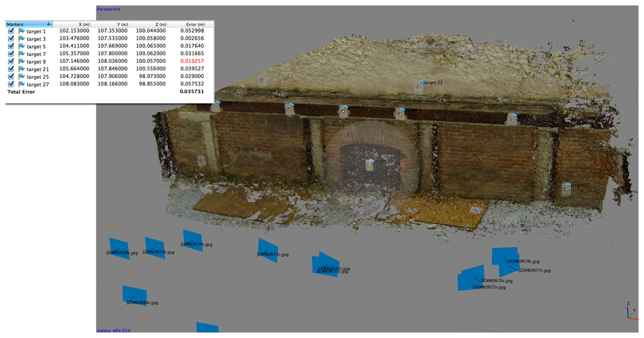The width and height of the screenshot is (644, 338).
Task: Disable the target 21 marker checkbox
Action: coord(11,69)
